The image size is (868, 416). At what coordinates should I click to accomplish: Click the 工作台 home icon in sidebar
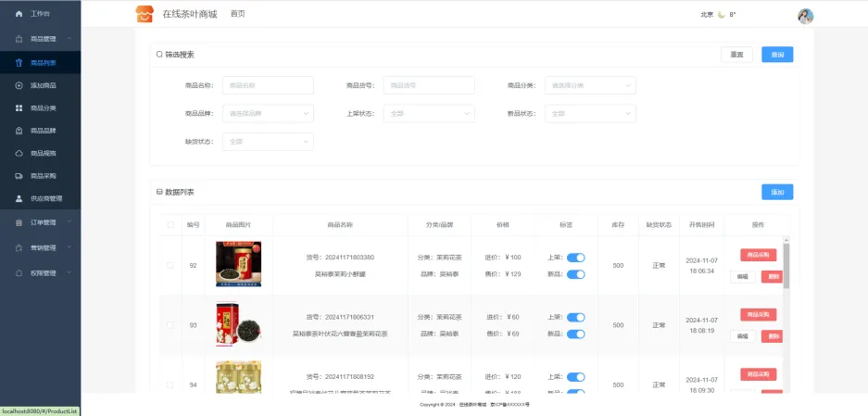pos(19,14)
